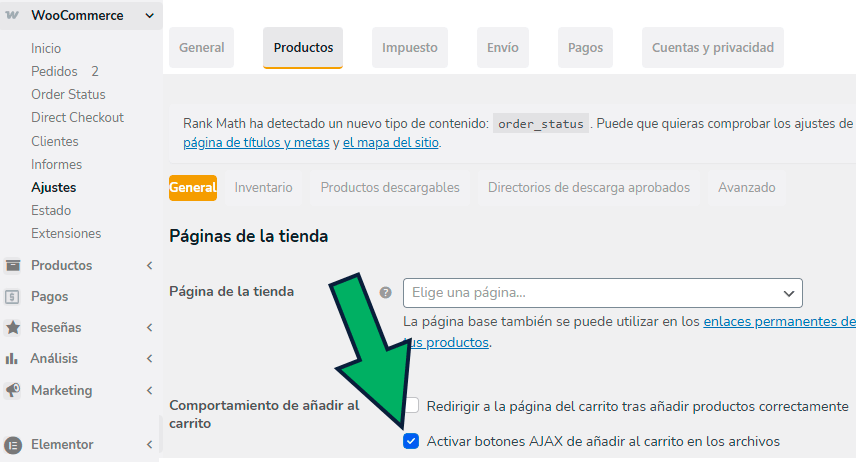Expand the Marketing sidebar submenu arrow

[149, 390]
